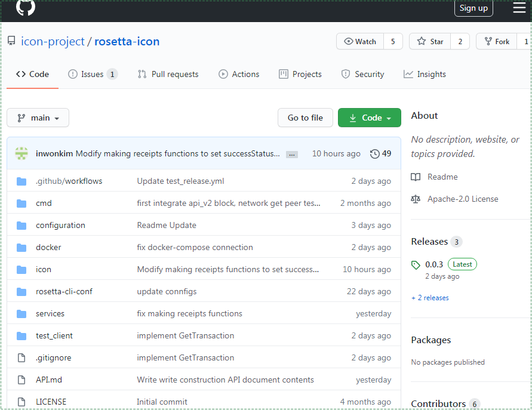The image size is (532, 410).
Task: Open the Pull requests tab
Action: pyautogui.click(x=168, y=74)
